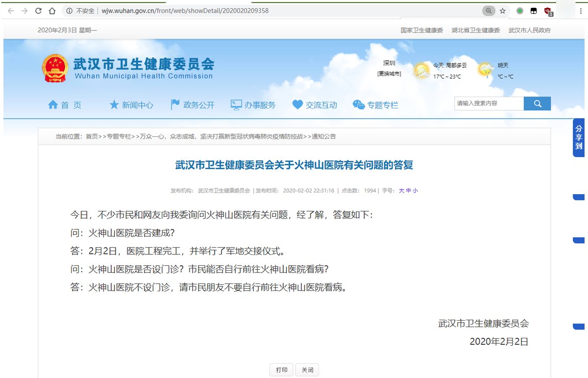
Task: Click 更换城市 to change city
Action: coord(389,74)
